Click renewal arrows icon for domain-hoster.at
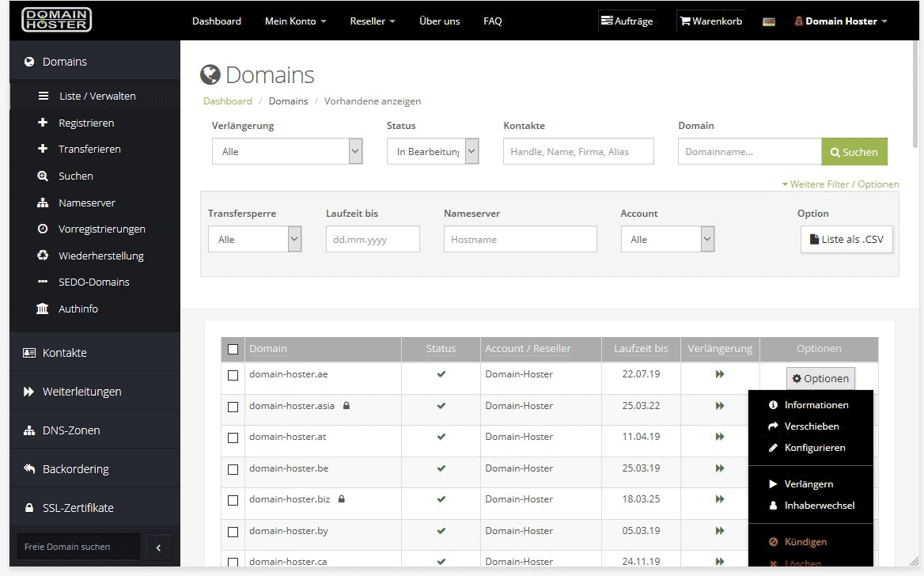924x576 pixels. (x=720, y=437)
